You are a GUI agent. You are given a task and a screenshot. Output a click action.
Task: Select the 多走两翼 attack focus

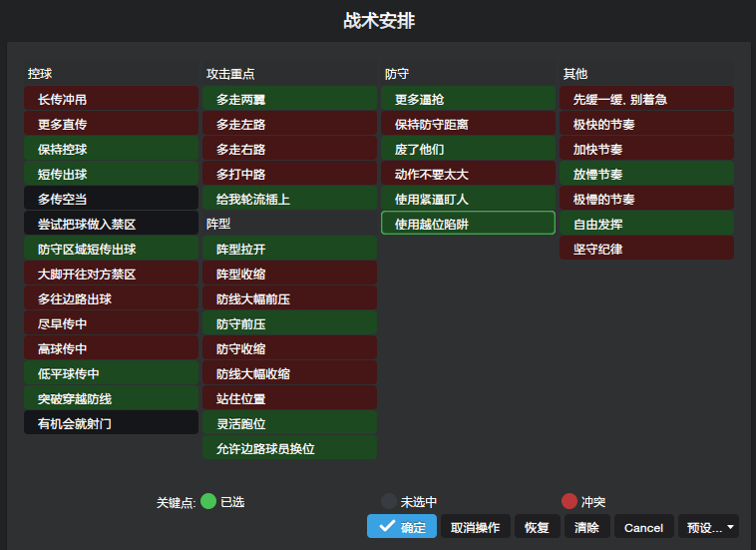pyautogui.click(x=289, y=99)
